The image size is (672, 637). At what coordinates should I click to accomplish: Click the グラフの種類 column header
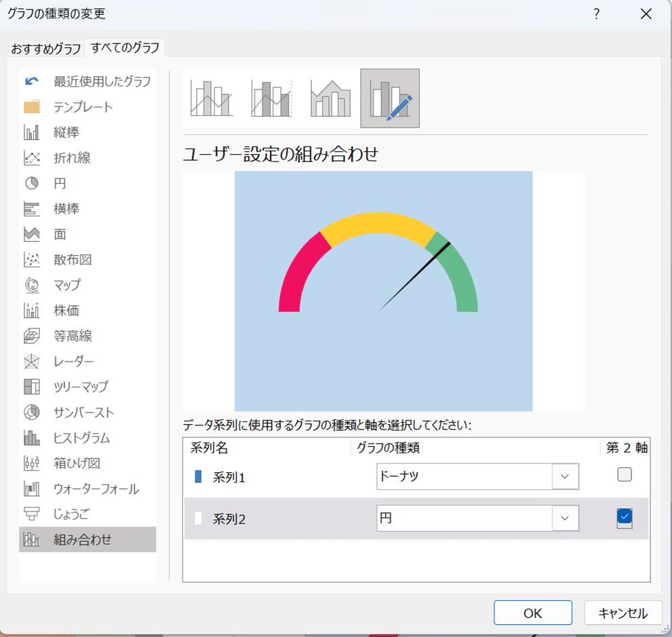(388, 448)
